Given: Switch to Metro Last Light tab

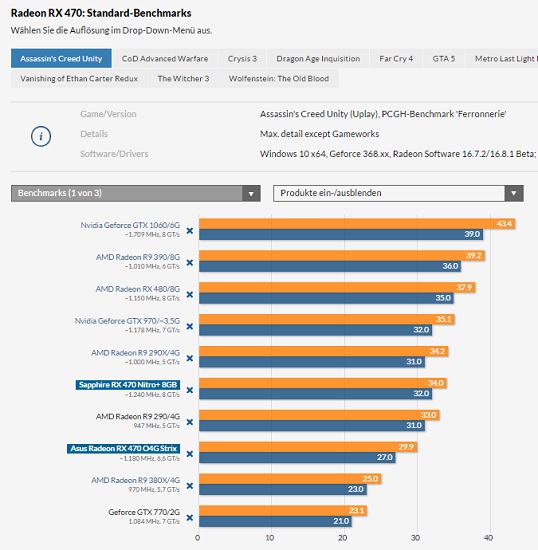Looking at the screenshot, I should click(x=502, y=59).
